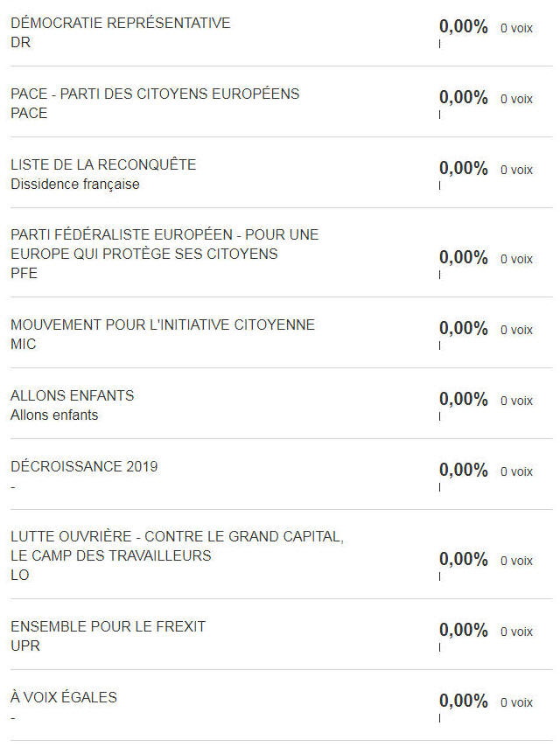Image resolution: width=560 pixels, height=747 pixels.
Task: Click the 0 voix count for ALLONS ENFANTS
Action: tap(516, 401)
